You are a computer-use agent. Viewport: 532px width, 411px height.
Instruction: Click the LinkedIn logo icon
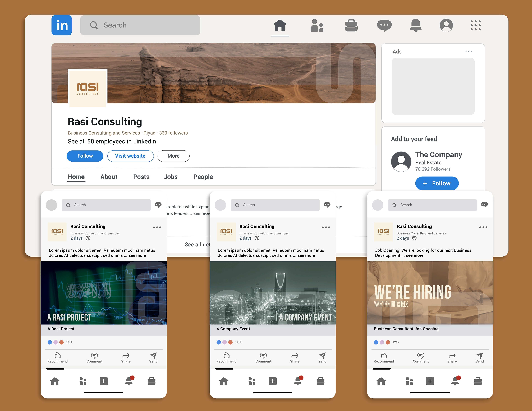tap(61, 25)
